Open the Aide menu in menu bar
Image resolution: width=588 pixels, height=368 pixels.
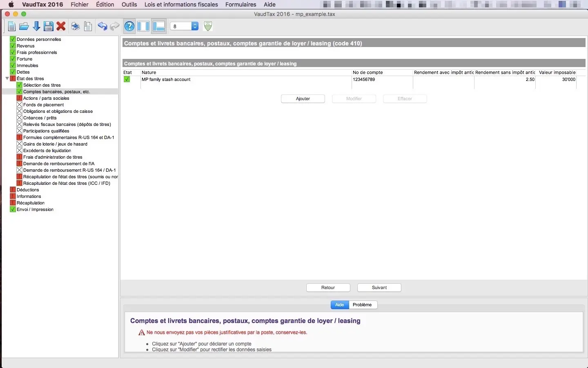tap(269, 4)
